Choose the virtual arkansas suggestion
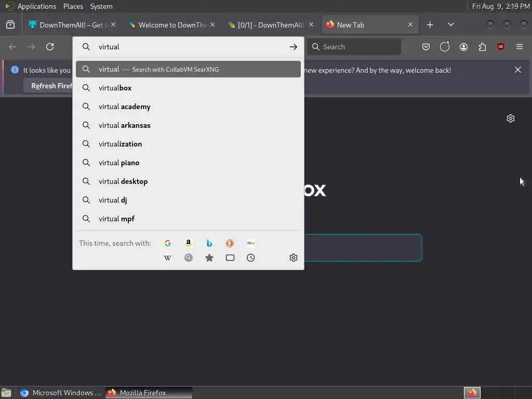This screenshot has height=399, width=532. (188, 125)
